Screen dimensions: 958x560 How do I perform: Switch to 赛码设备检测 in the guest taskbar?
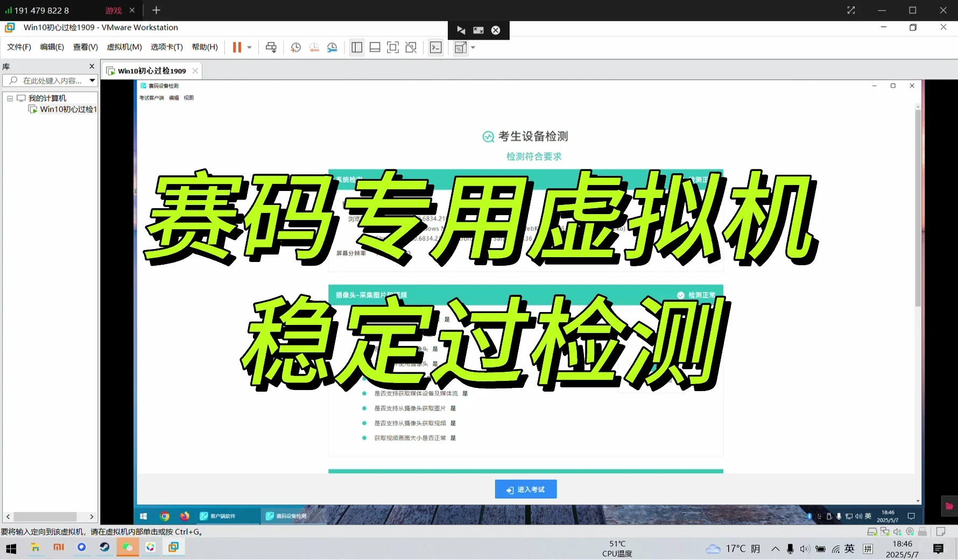pos(293,516)
